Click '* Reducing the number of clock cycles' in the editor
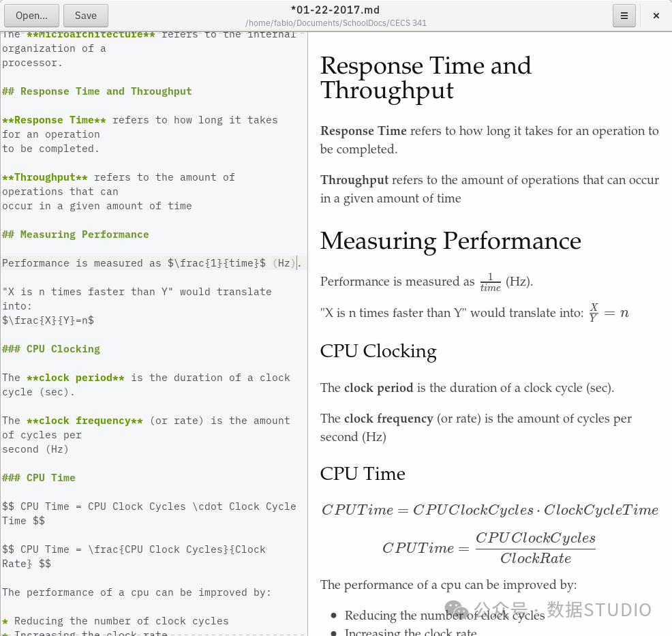This screenshot has width=672, height=636. point(115,621)
